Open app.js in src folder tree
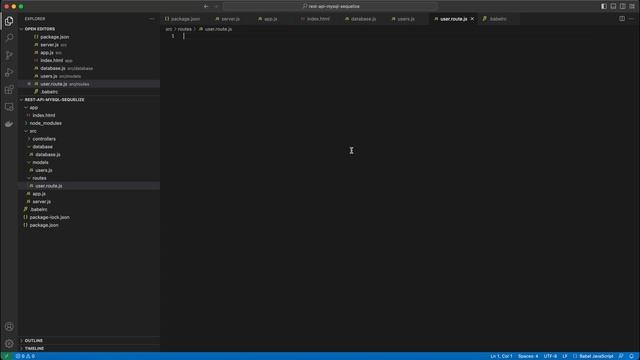640x360 pixels. (39, 194)
